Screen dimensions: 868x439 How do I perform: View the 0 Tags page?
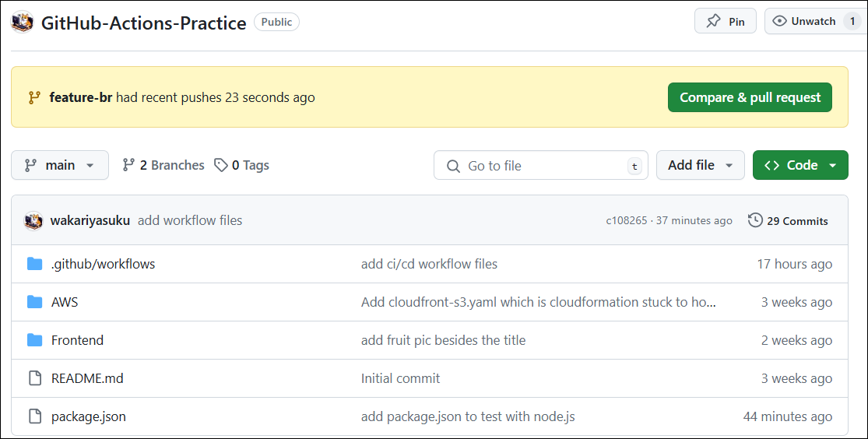(242, 165)
